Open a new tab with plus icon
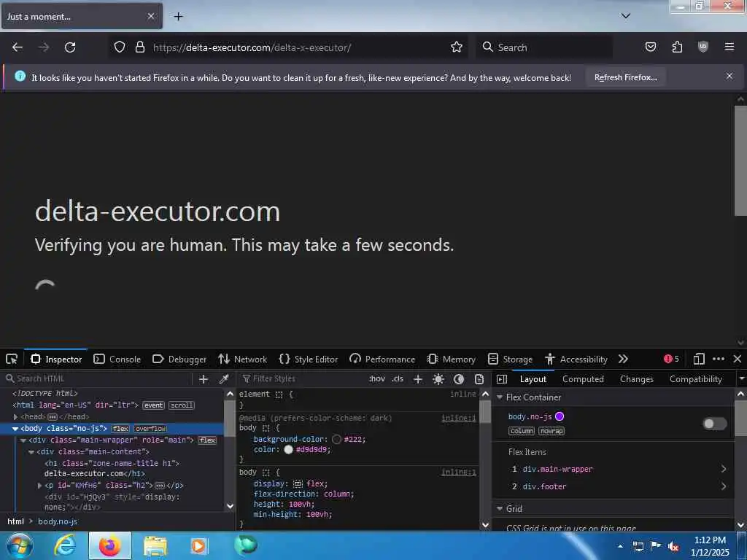The image size is (747, 560). [178, 17]
